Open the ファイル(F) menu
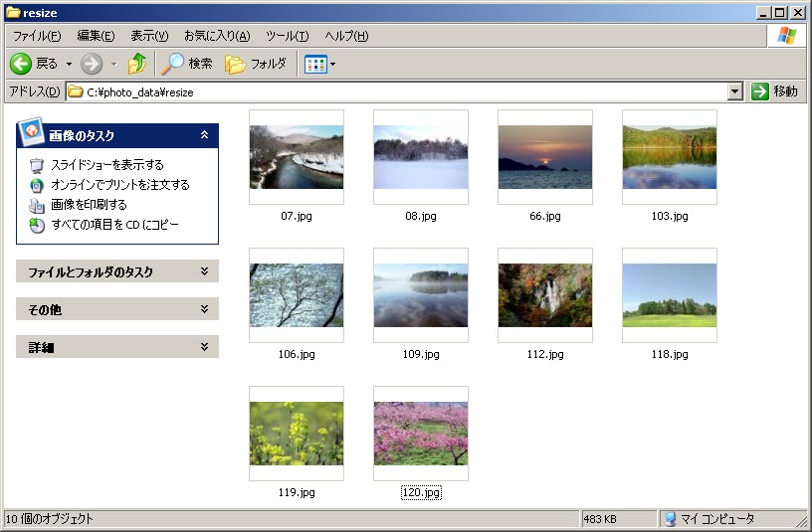The image size is (812, 532). pyautogui.click(x=37, y=36)
